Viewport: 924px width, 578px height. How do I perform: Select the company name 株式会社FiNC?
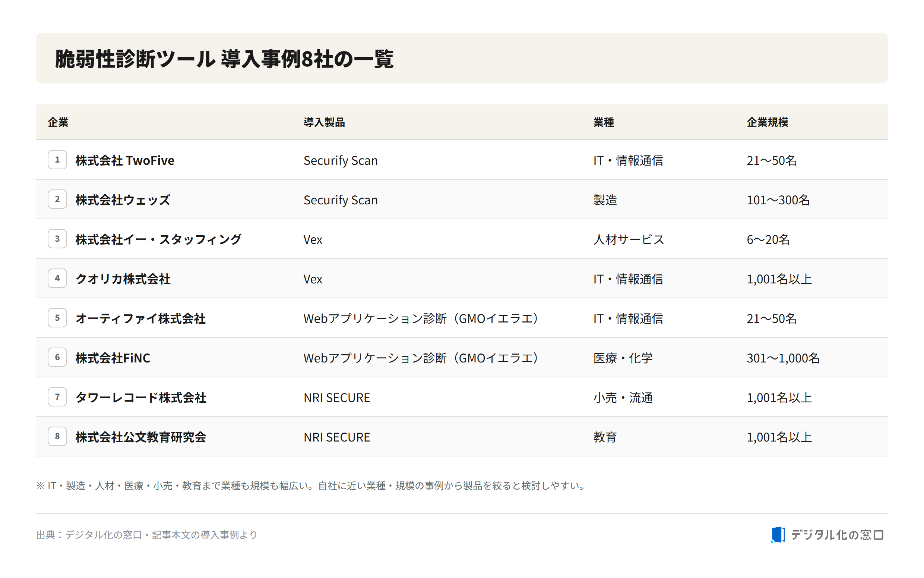[x=113, y=358]
